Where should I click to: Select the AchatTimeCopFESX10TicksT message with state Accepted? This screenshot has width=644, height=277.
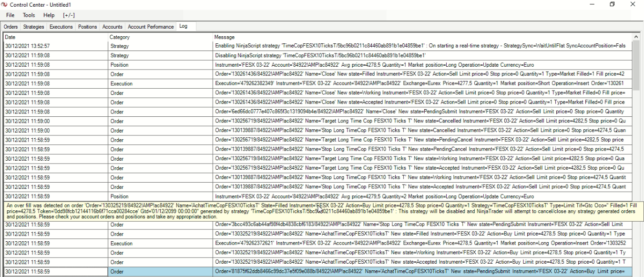coord(423,262)
